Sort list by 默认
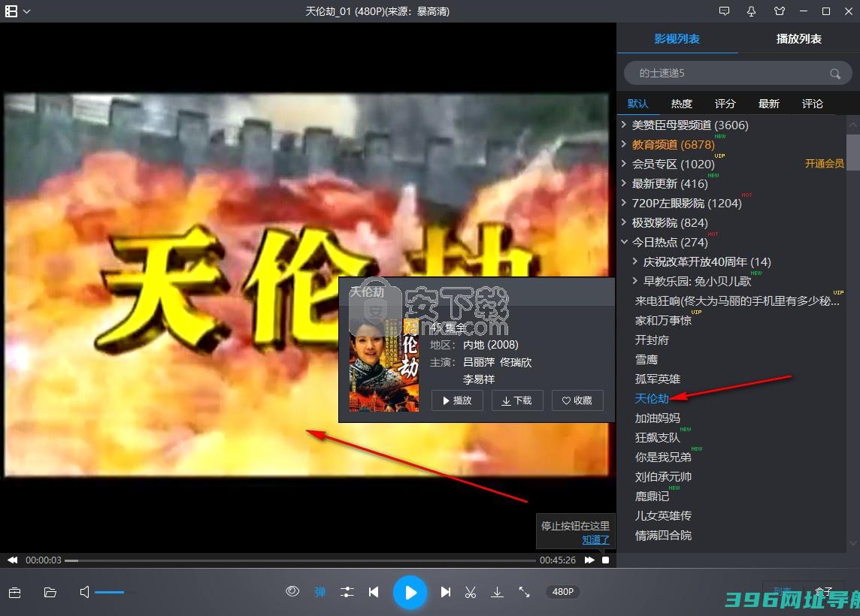Image resolution: width=860 pixels, height=616 pixels. point(637,104)
